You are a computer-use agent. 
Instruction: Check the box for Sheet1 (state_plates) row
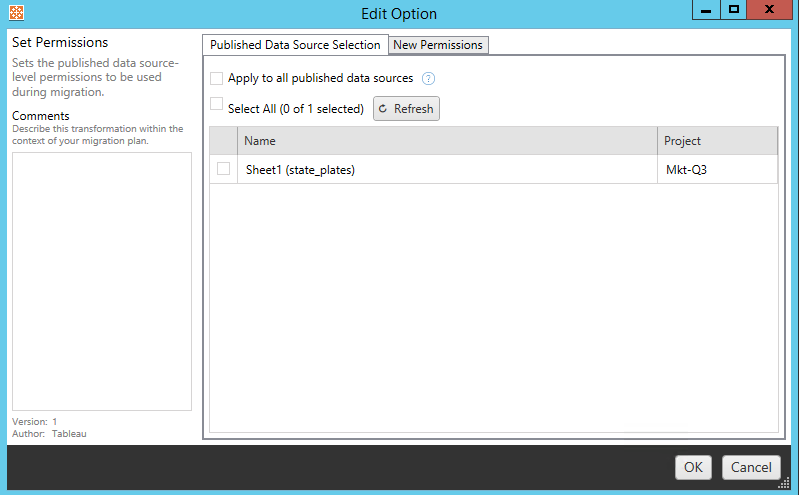coord(223,169)
